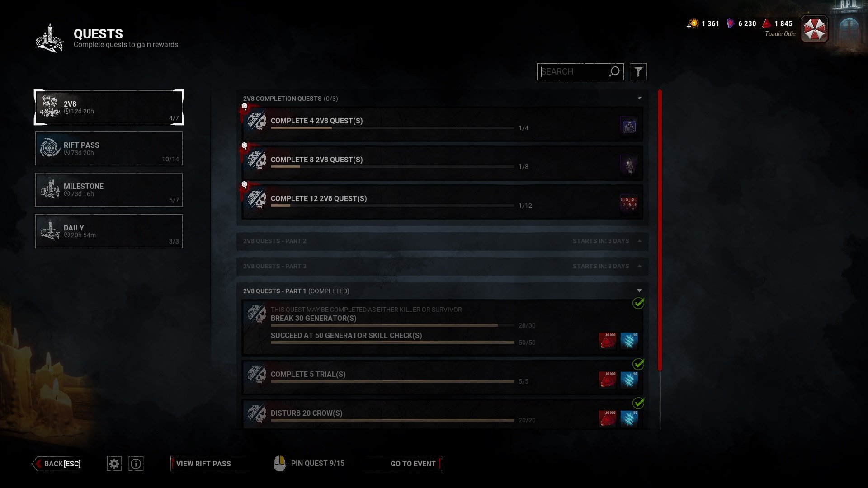Viewport: 868px width, 488px height.
Task: Open the info icon at bottom
Action: pyautogui.click(x=136, y=464)
